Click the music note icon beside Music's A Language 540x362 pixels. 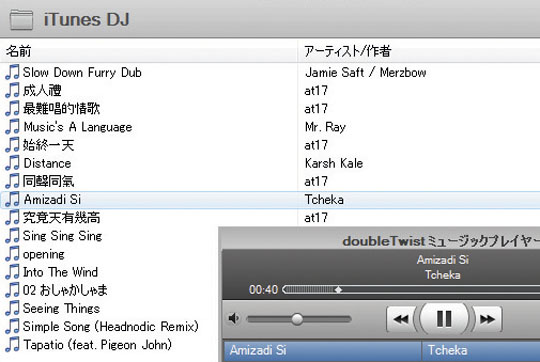12,127
